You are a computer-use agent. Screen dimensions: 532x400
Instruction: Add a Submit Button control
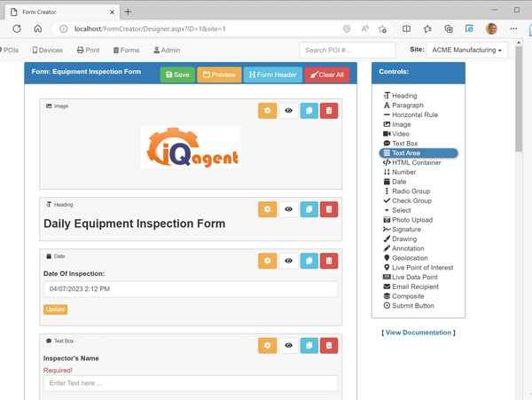(x=409, y=306)
